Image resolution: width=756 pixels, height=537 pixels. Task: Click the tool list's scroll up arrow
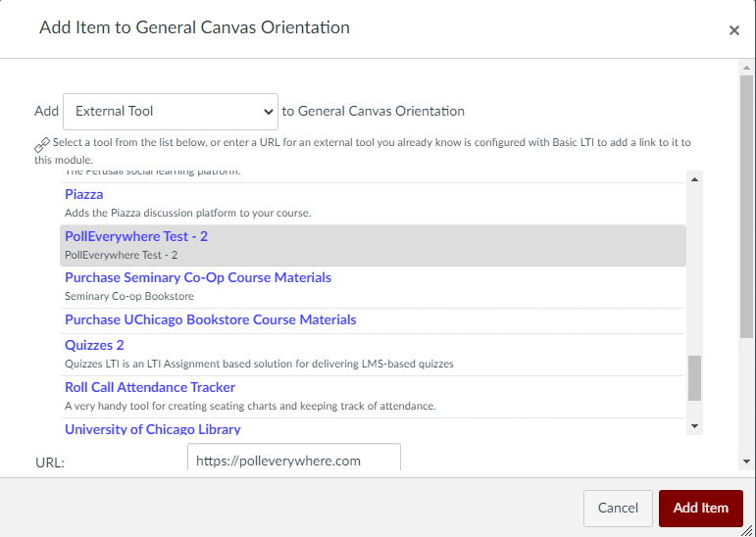[x=695, y=179]
